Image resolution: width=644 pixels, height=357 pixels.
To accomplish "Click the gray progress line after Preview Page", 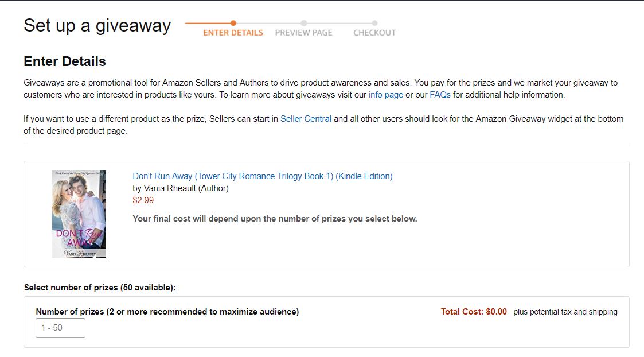I will [338, 24].
